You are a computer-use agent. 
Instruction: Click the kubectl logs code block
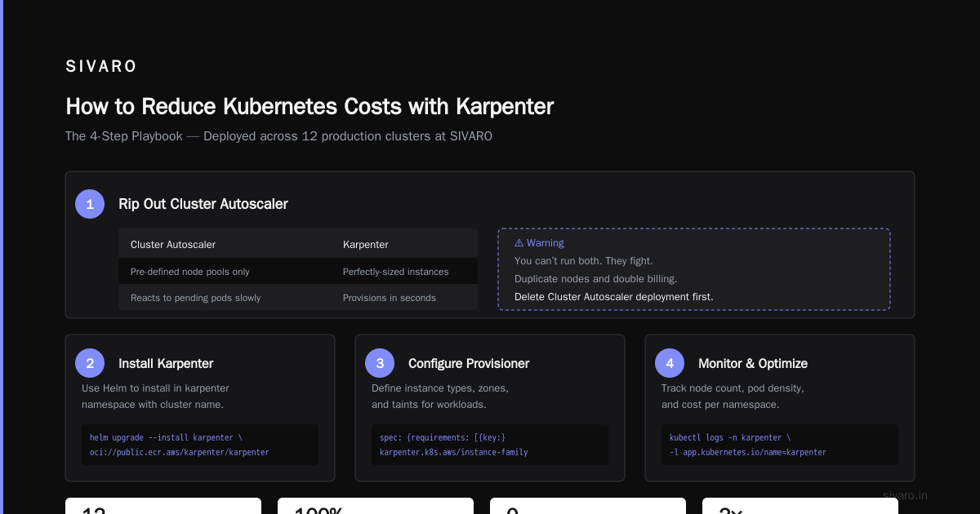coord(780,445)
